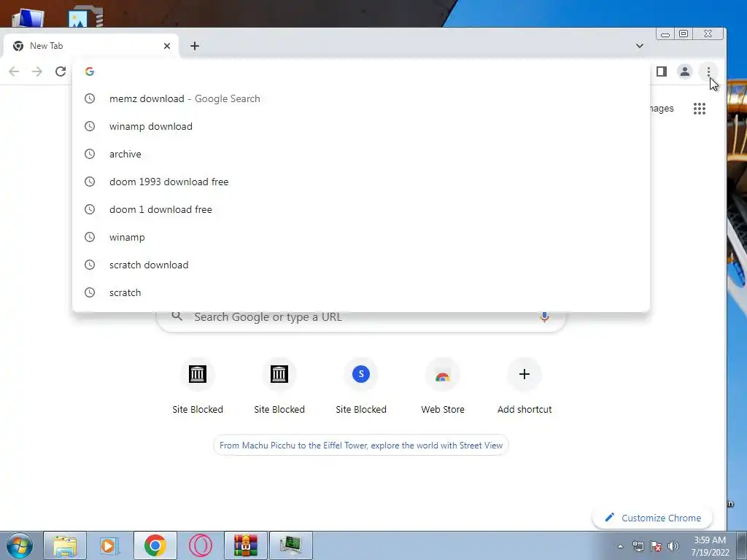
Task: Start voice search with microphone icon
Action: point(544,316)
